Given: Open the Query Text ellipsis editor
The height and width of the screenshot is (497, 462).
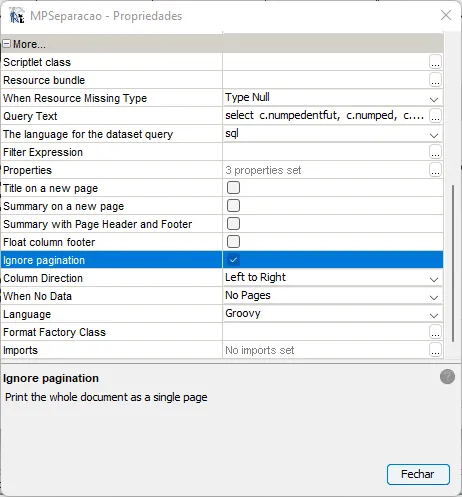Looking at the screenshot, I should click(x=435, y=116).
